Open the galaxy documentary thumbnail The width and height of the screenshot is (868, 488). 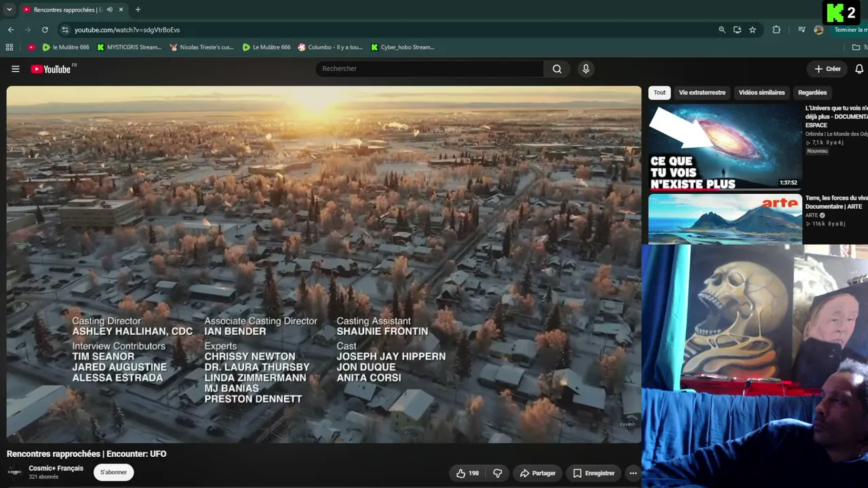click(x=725, y=146)
